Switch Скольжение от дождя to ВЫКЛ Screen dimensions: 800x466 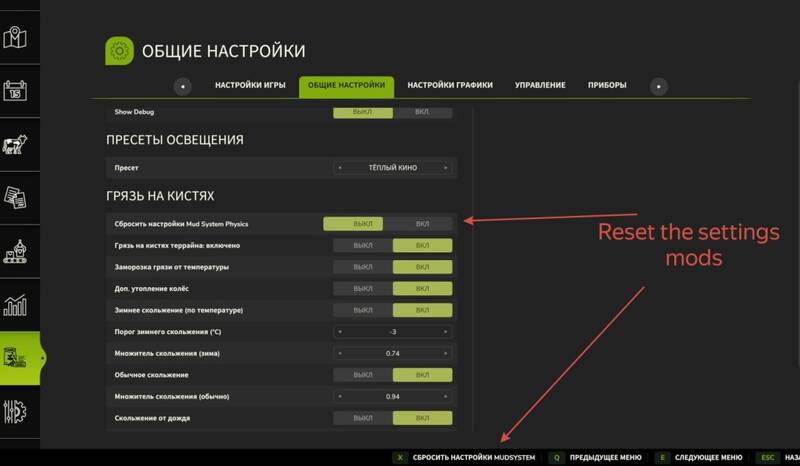pos(362,418)
